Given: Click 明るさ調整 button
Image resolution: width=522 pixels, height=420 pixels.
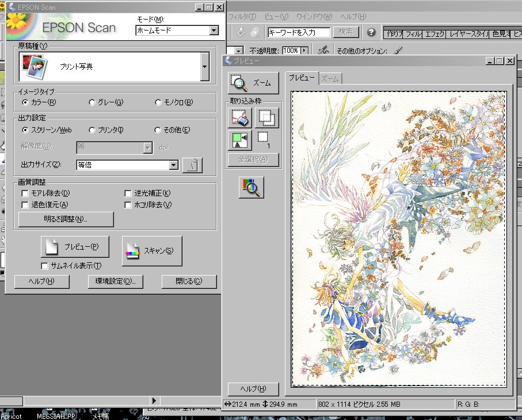Looking at the screenshot, I should pyautogui.click(x=66, y=219).
